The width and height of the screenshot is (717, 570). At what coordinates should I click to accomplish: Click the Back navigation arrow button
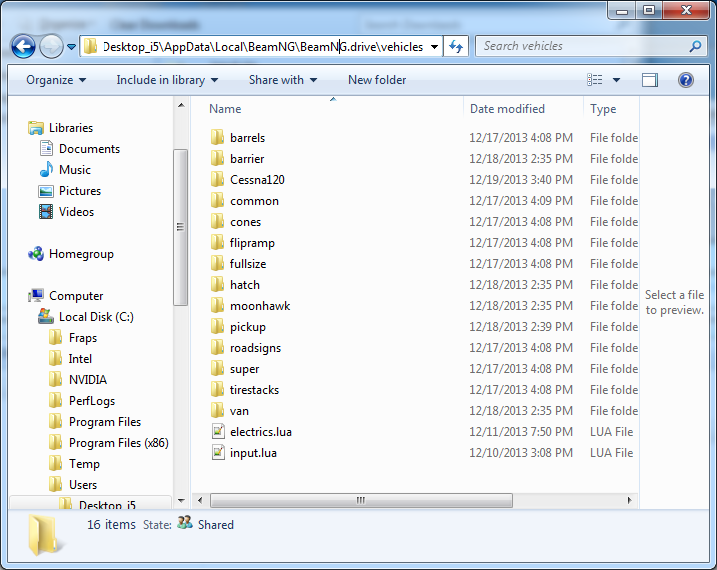(x=23, y=46)
